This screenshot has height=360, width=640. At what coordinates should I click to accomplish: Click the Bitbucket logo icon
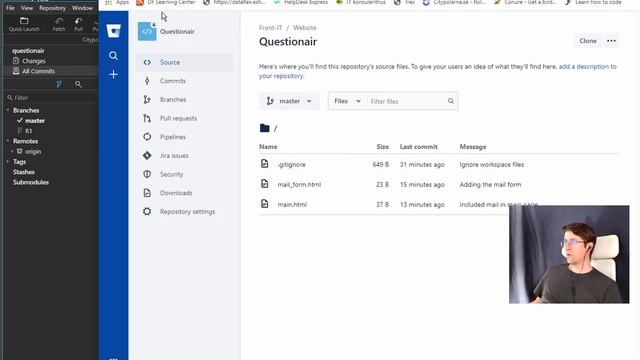tap(113, 31)
